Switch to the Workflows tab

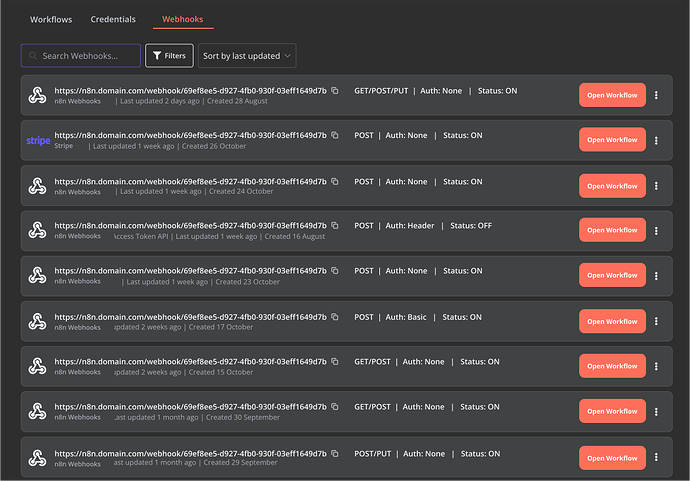(51, 19)
